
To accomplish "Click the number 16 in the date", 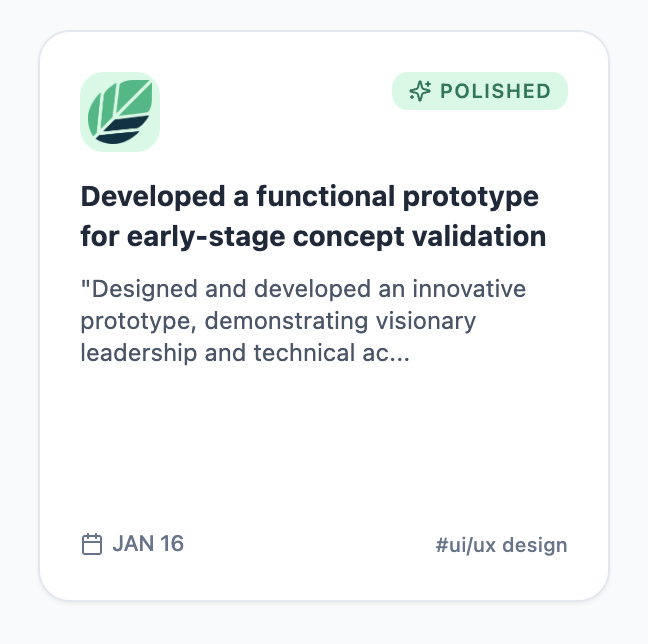I will 172,544.
